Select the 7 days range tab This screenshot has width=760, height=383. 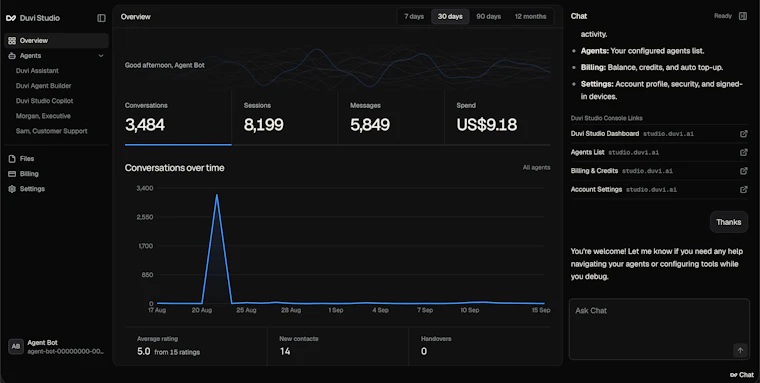414,16
